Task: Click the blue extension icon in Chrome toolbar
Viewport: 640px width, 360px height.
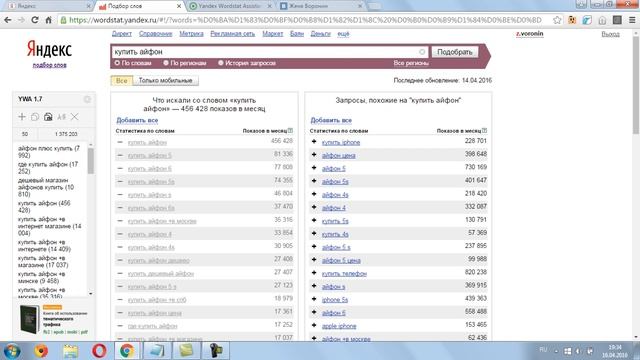Action: (x=587, y=20)
